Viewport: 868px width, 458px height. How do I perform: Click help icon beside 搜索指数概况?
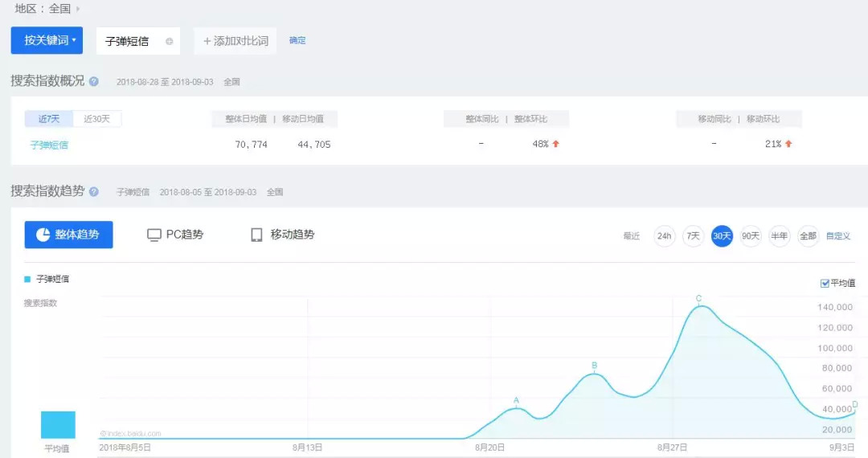(x=94, y=81)
